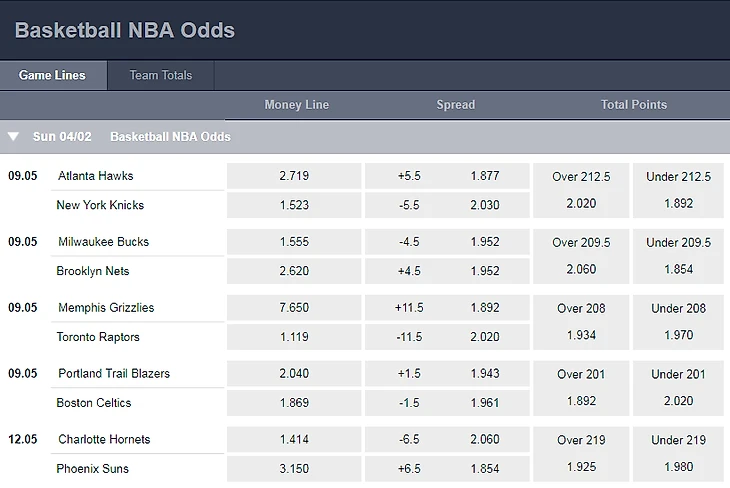Choose Over 212.5 total points
Screen dimensions: 730x488
point(581,190)
